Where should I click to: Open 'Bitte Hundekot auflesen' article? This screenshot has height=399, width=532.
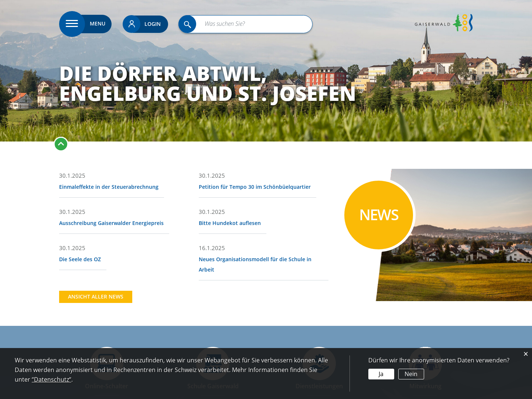tap(230, 223)
